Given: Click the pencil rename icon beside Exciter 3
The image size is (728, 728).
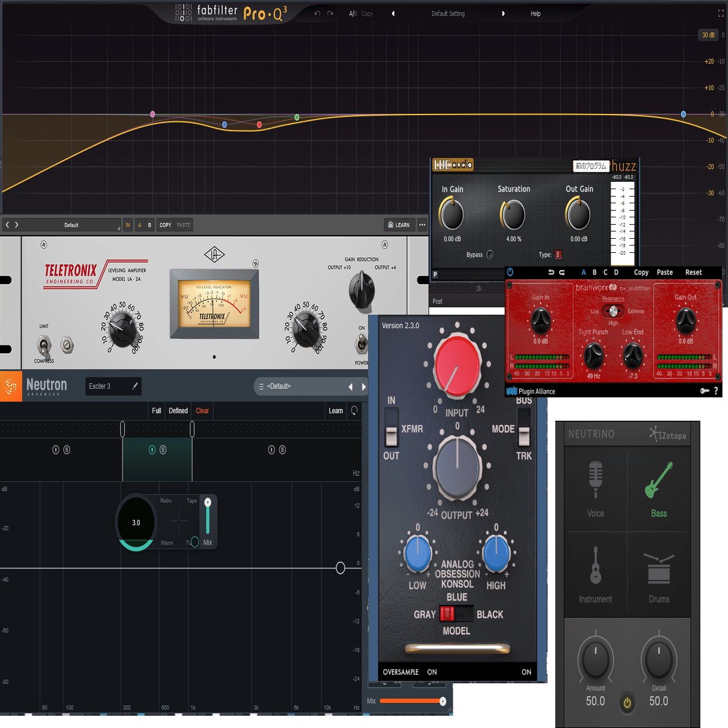Looking at the screenshot, I should 135,386.
